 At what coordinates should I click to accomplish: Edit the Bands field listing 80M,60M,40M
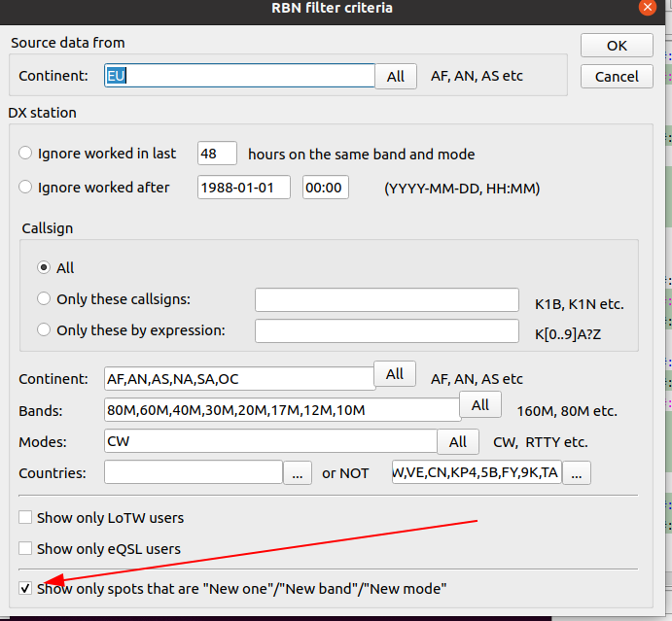[x=282, y=410]
